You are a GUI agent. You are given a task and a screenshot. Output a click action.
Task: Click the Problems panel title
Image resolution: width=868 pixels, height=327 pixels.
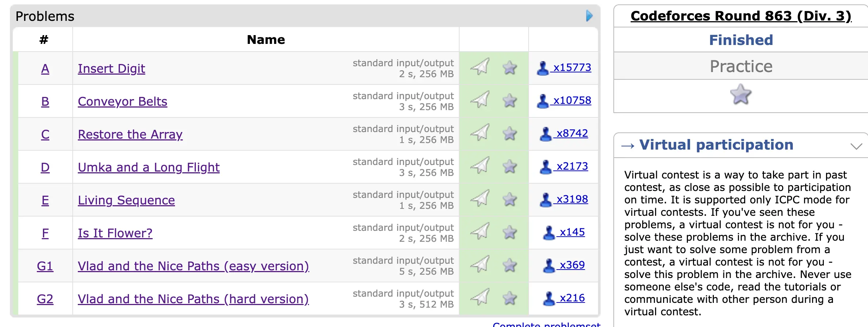click(x=45, y=16)
